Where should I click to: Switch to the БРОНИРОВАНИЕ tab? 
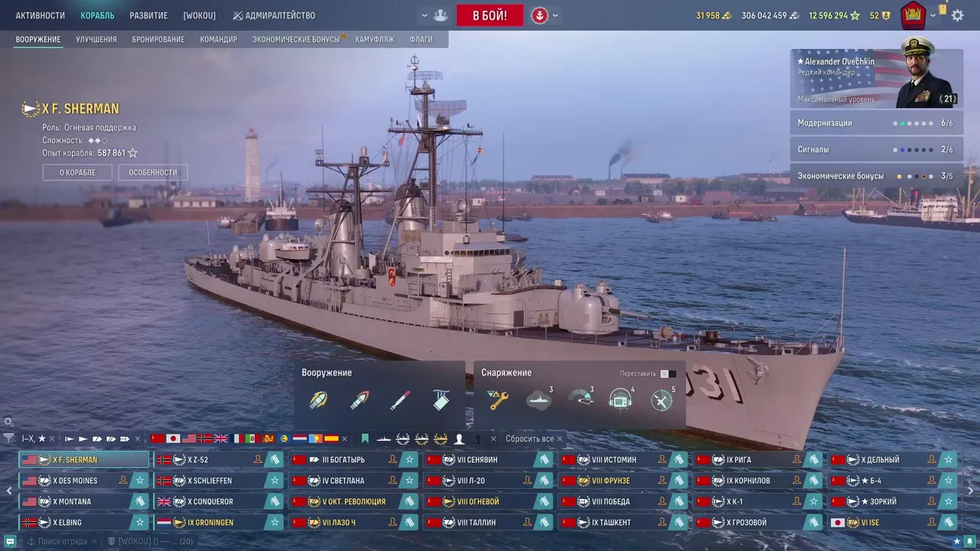158,39
